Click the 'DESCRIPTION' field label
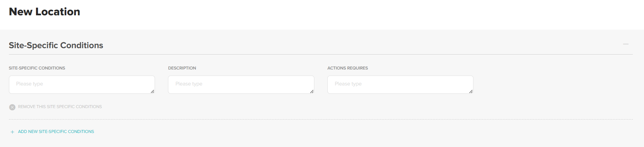The image size is (644, 147). (182, 68)
